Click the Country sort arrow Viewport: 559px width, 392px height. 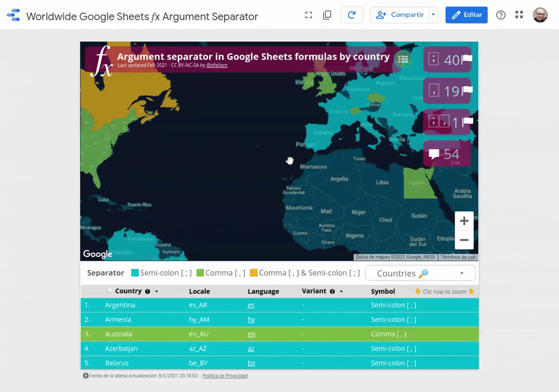pyautogui.click(x=157, y=291)
